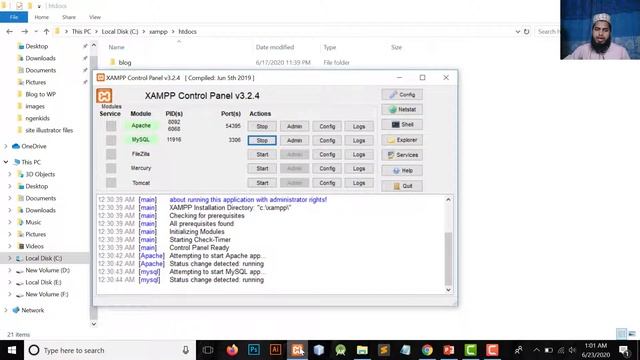Open the Share ribbon tab
Viewport: 640px width, 360px height.
(69, 17)
